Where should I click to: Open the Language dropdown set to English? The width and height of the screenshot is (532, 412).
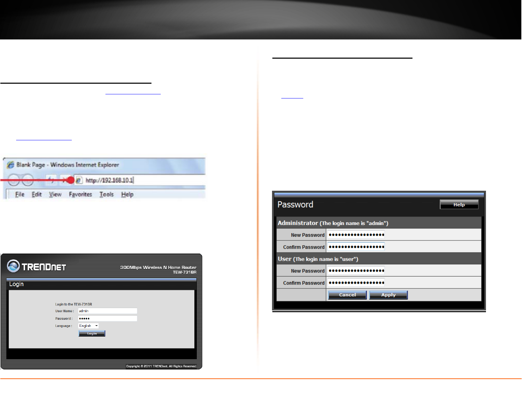tap(88, 326)
